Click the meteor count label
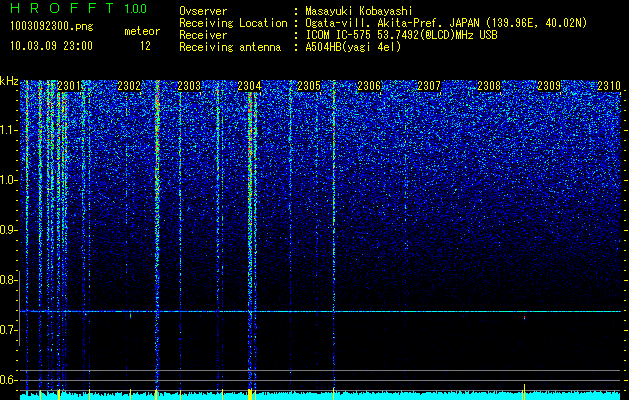Viewport: 629px width, 400px height. (142, 31)
